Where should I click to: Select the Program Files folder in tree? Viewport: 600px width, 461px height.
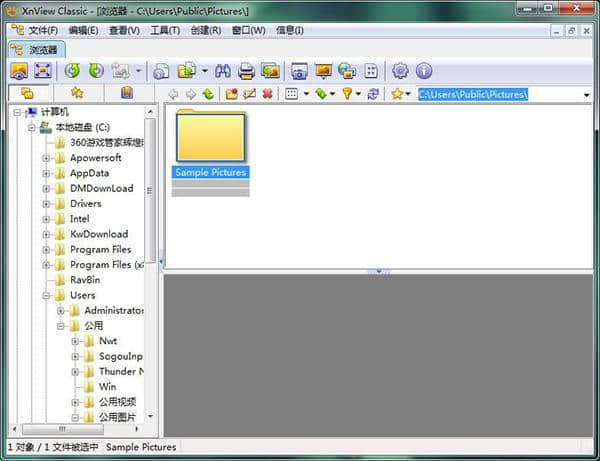(x=100, y=250)
